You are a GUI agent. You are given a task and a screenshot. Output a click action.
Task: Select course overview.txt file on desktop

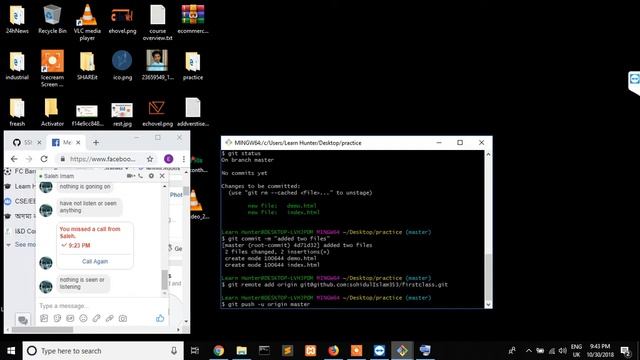158,22
